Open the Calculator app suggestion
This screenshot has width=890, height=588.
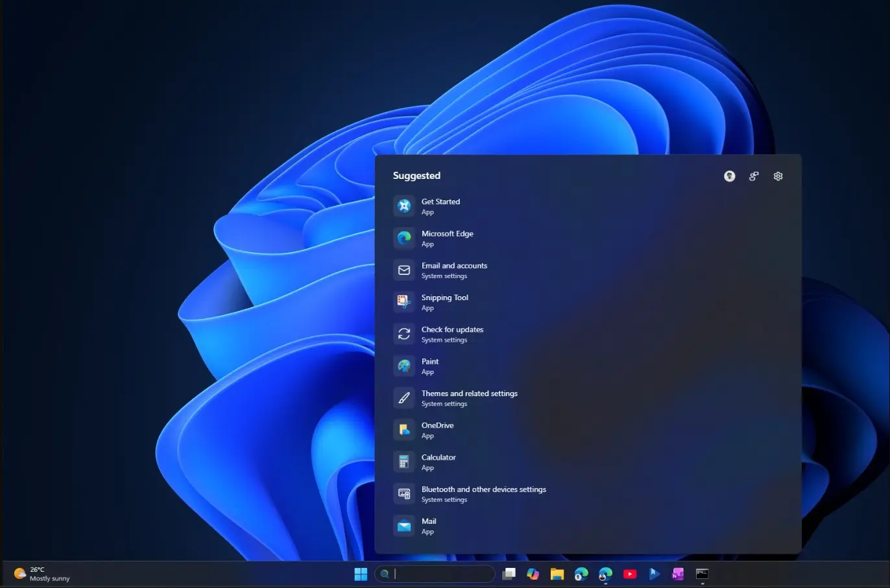tap(587, 462)
